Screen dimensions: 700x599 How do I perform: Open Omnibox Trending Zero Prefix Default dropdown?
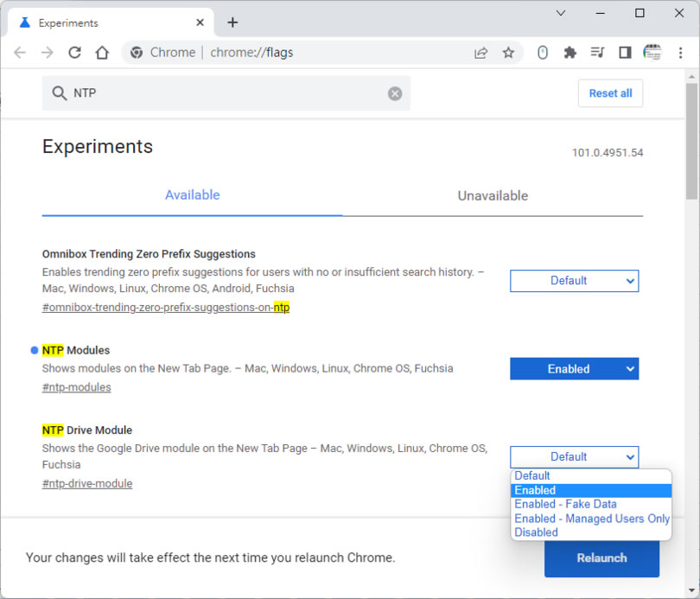point(574,281)
